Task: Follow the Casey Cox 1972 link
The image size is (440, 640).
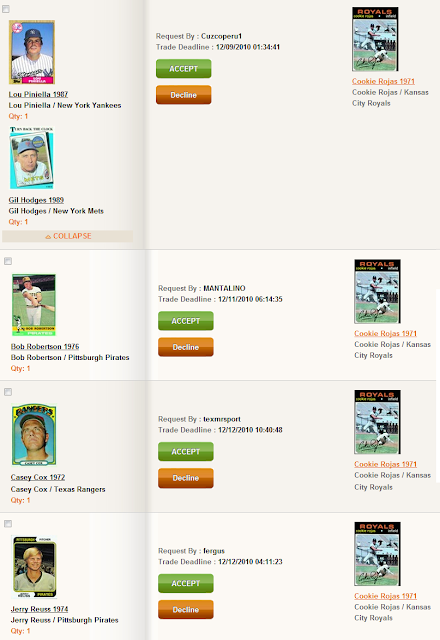Action: (x=38, y=477)
